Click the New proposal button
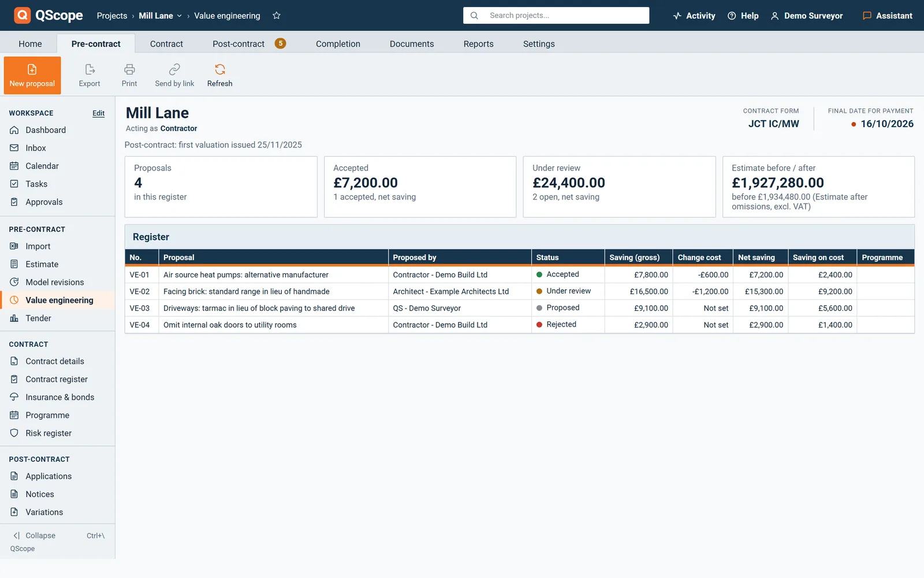Viewport: 924px width, 578px height. pos(32,75)
